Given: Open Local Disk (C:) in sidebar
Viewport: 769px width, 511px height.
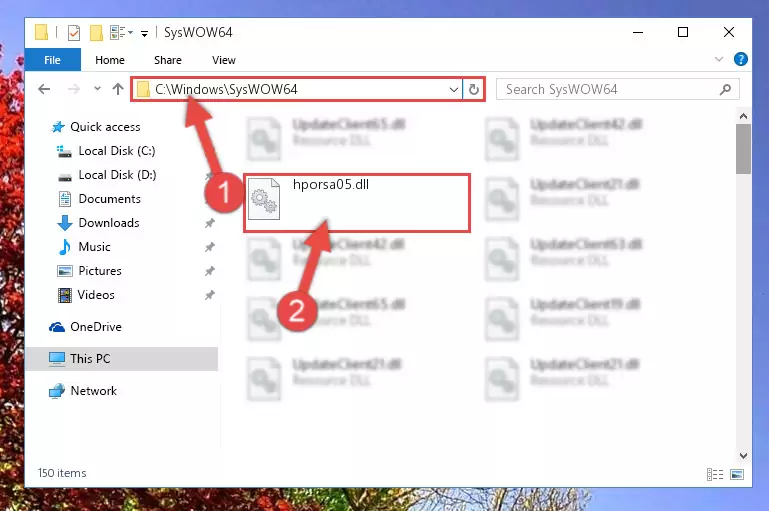Looking at the screenshot, I should [x=117, y=151].
